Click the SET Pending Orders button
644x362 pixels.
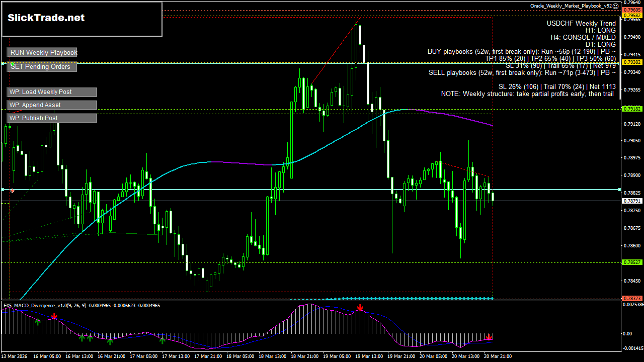tap(42, 66)
